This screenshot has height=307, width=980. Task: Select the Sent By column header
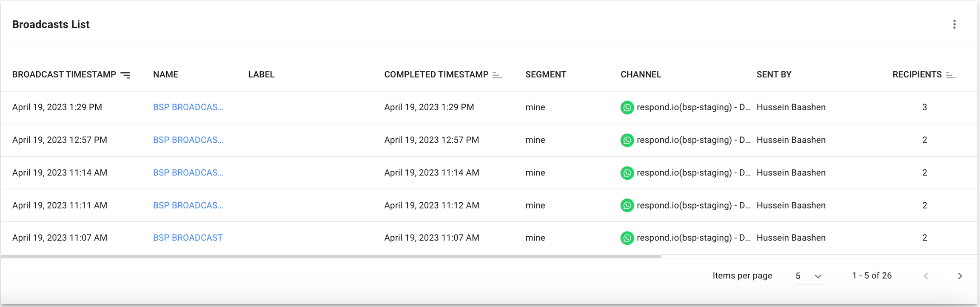(x=774, y=75)
